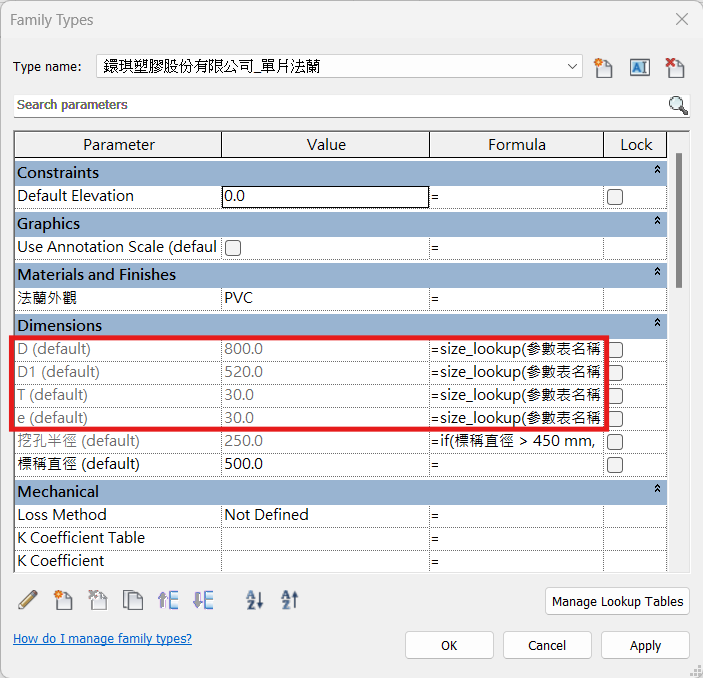Click the Rename Type icon
The image size is (703, 678).
pyautogui.click(x=639, y=67)
